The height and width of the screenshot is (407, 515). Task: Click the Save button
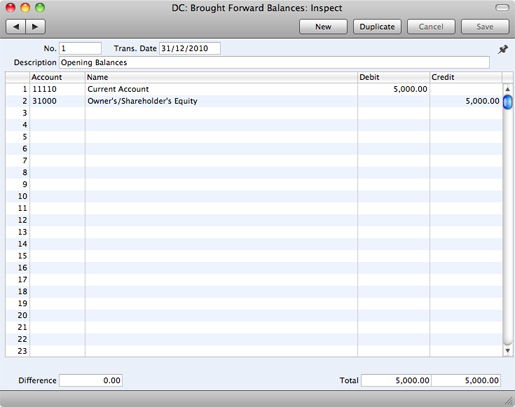(x=485, y=27)
